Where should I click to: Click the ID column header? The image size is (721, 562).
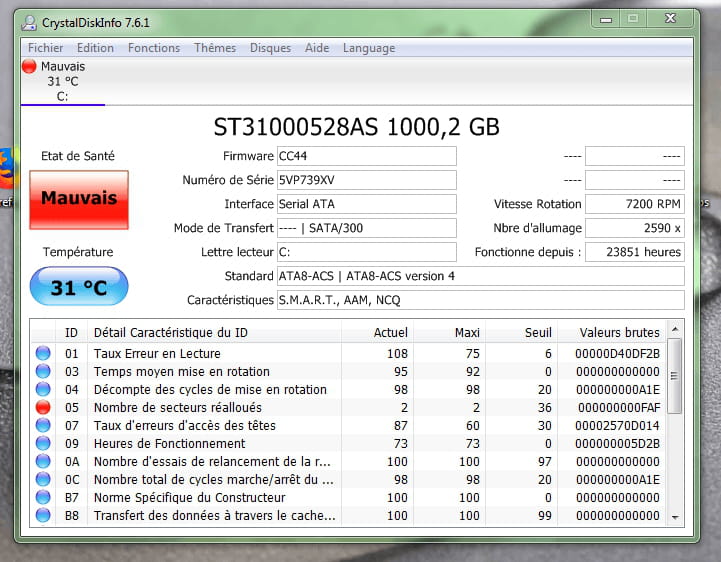click(71, 333)
